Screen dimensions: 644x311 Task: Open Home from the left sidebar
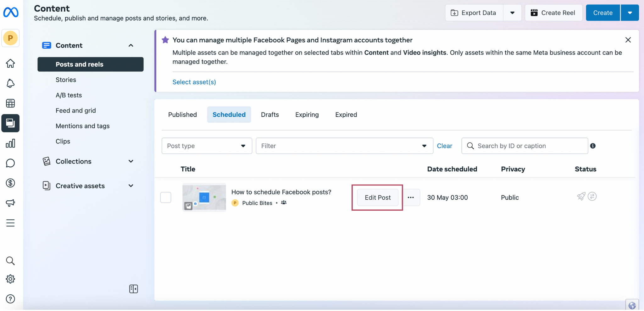pos(10,64)
